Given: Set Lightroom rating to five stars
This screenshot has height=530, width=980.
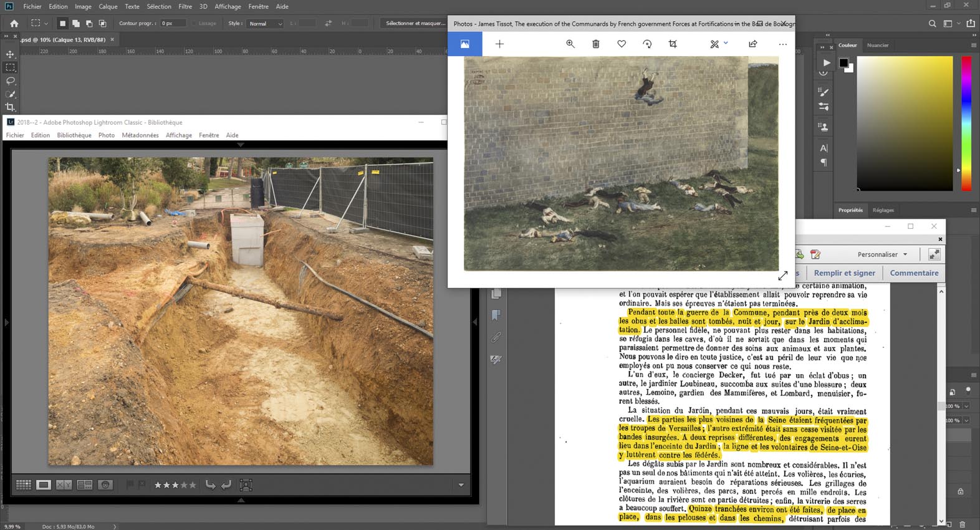Looking at the screenshot, I should pos(193,484).
